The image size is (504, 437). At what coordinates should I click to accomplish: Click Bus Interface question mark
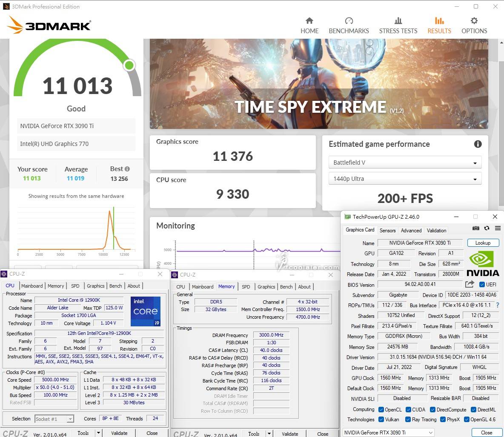point(498,305)
